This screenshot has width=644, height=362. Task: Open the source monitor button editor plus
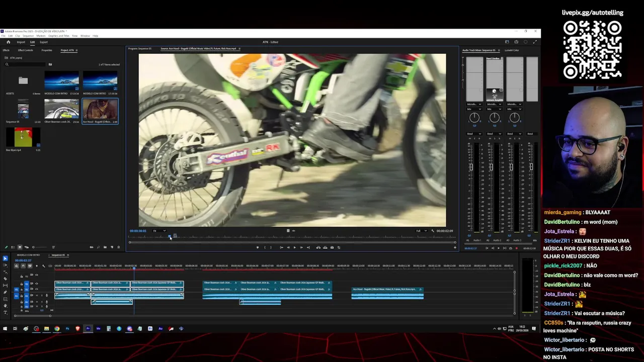pyautogui.click(x=455, y=247)
